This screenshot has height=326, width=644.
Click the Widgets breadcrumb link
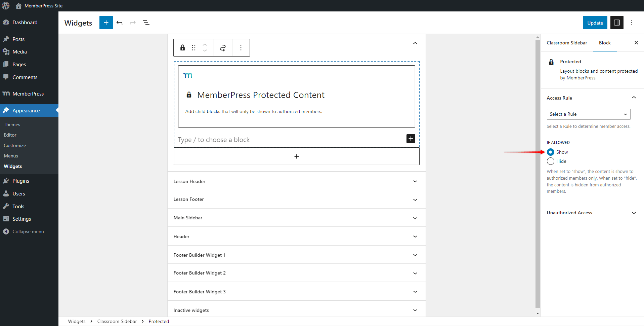coord(77,321)
